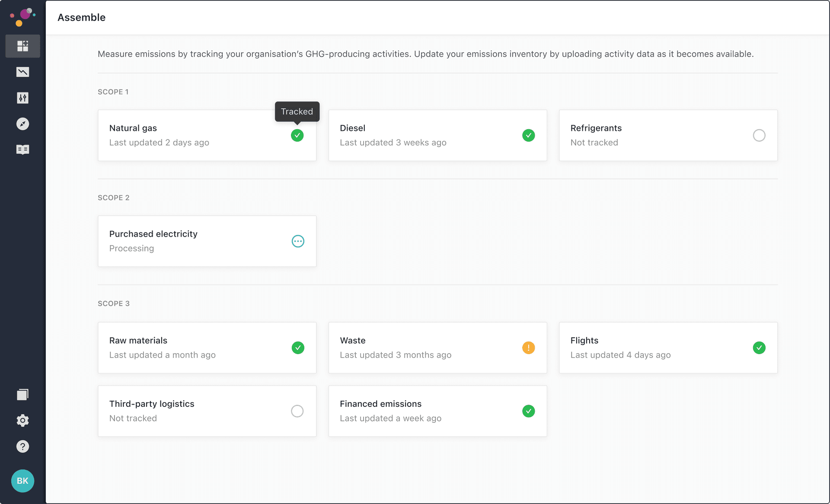The height and width of the screenshot is (504, 830).
Task: Open the sliders adjustments icon in sidebar
Action: [22, 98]
